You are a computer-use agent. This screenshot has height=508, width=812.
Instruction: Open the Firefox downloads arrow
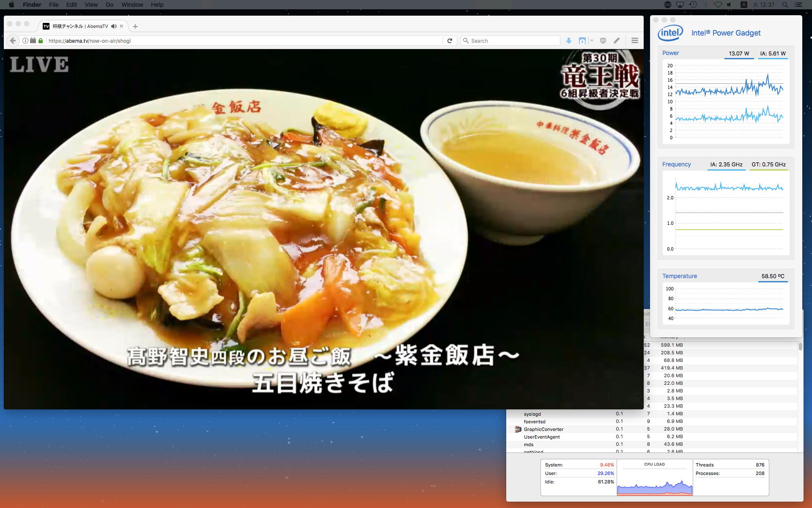(x=569, y=41)
